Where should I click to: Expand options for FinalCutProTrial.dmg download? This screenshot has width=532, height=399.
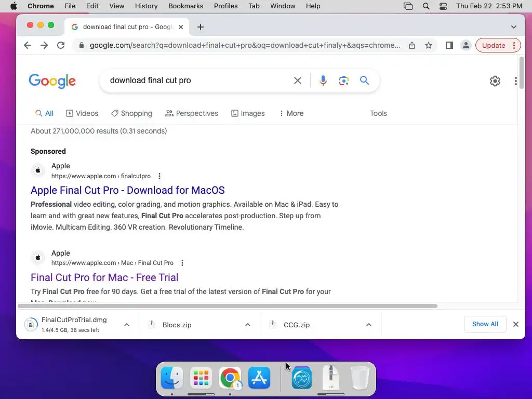(x=127, y=325)
